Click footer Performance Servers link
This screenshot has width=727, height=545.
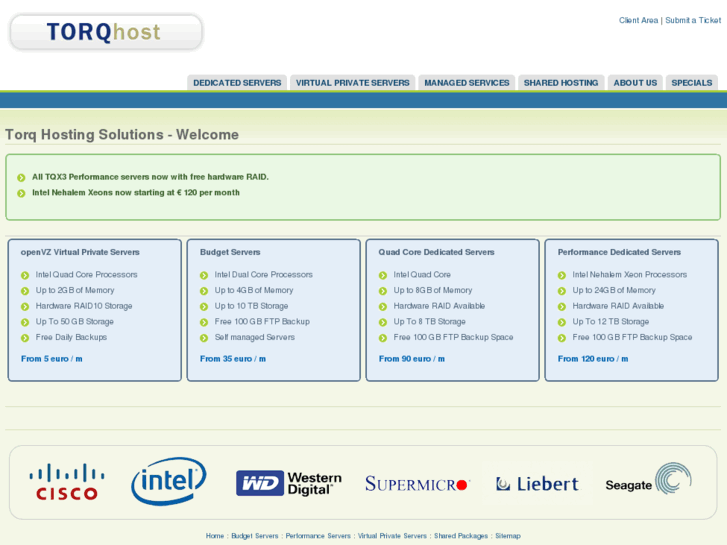click(318, 536)
